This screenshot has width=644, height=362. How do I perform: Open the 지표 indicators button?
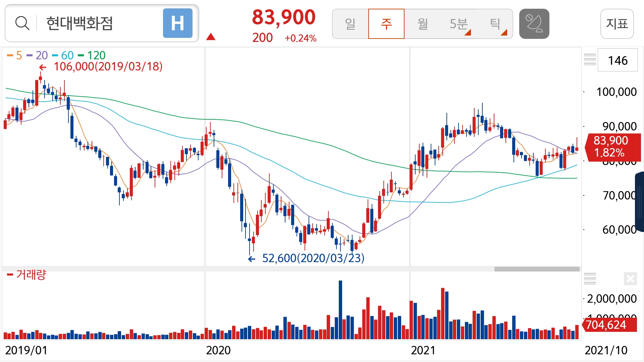[617, 24]
